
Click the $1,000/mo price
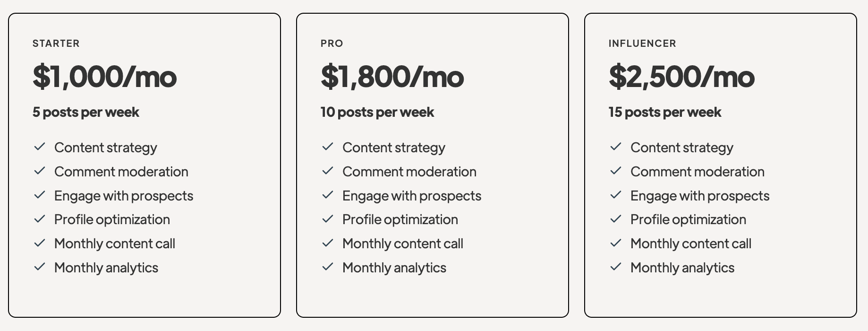(x=105, y=77)
